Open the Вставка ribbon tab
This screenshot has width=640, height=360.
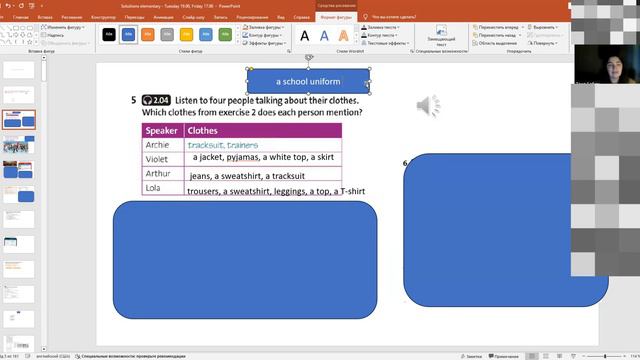45,17
